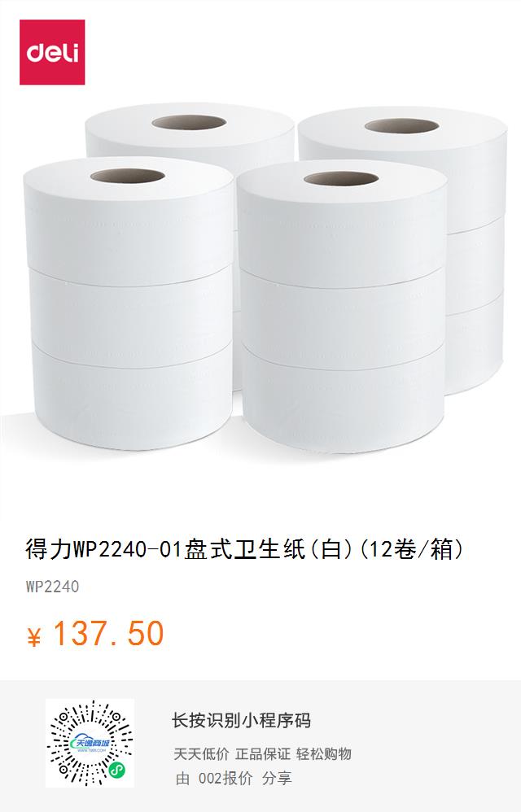Click the gray WP2240 model number
This screenshot has height=812, width=521.
coord(52,587)
